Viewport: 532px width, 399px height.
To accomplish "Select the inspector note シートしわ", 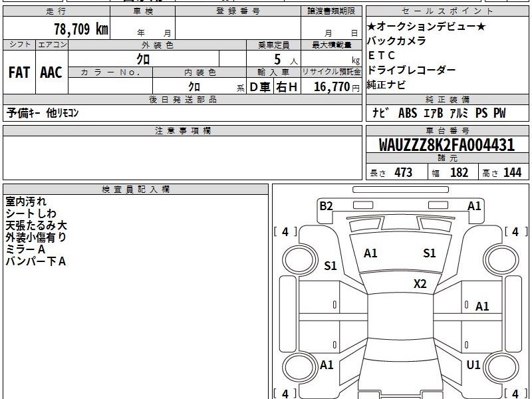I will tap(31, 213).
